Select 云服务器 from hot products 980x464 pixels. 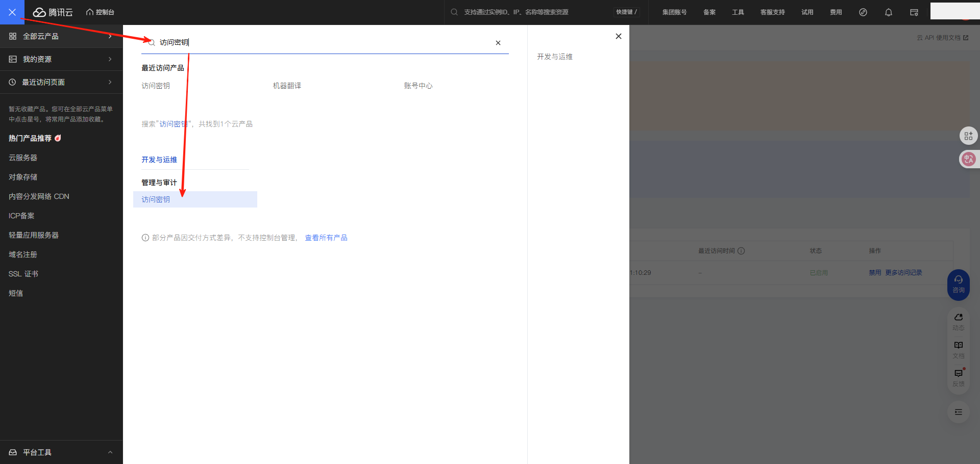[x=23, y=158]
